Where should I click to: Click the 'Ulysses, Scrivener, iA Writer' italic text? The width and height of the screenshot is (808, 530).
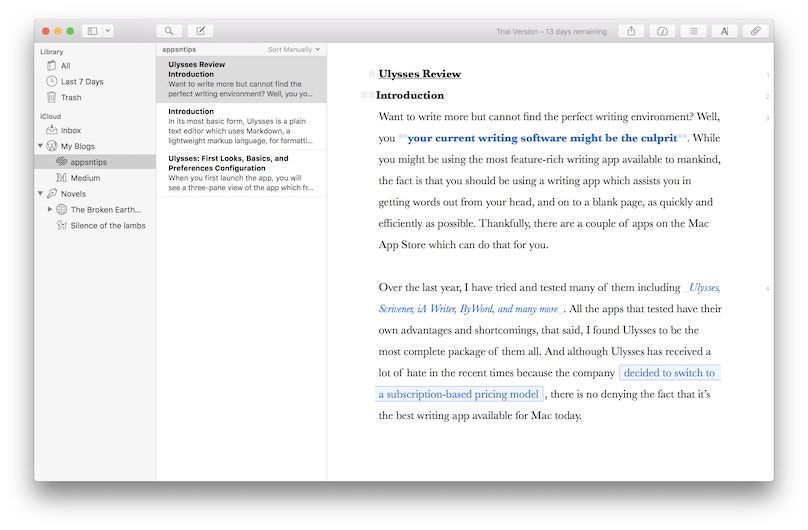tap(703, 288)
